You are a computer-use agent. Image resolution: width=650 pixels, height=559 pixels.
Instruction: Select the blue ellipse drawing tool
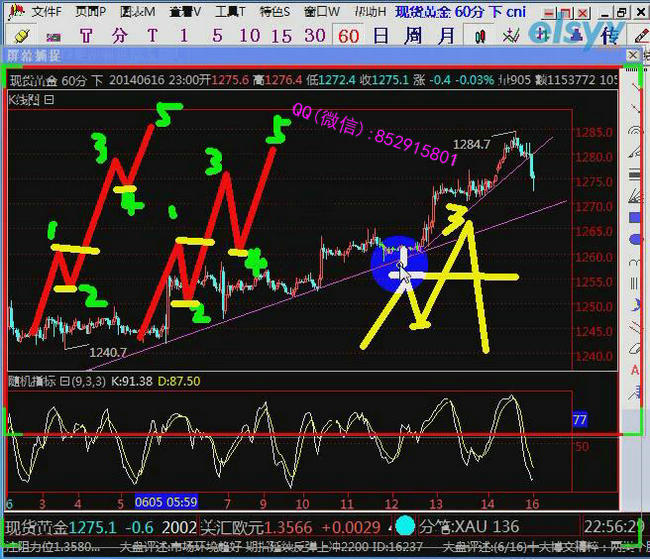(x=634, y=239)
